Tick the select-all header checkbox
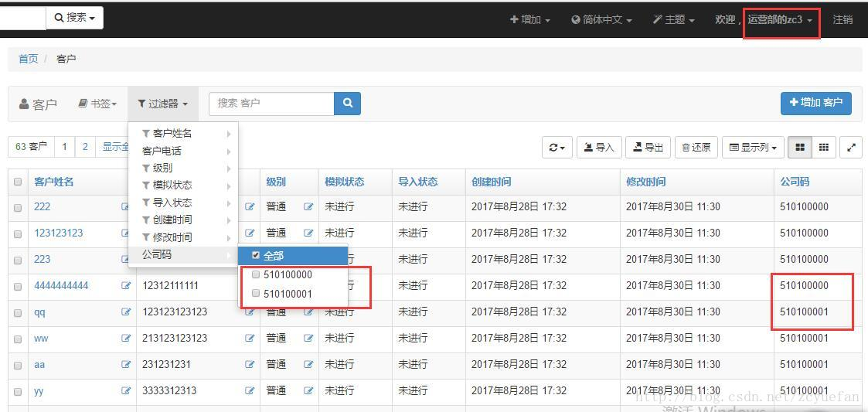Image resolution: width=868 pixels, height=412 pixels. pos(18,182)
